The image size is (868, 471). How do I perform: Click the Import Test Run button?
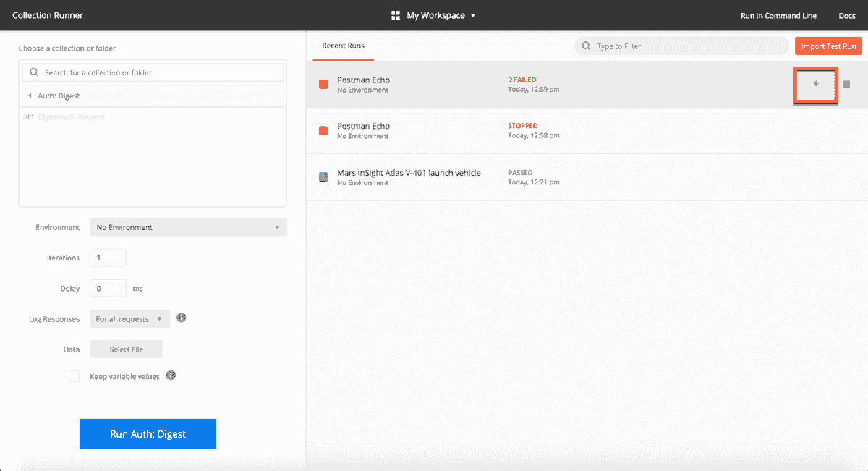click(828, 45)
